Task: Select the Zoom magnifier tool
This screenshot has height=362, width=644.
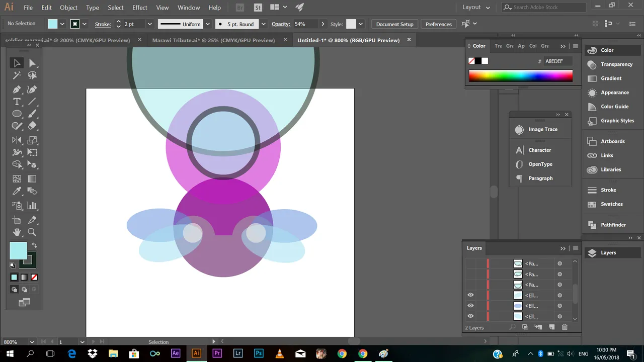Action: 32,232
